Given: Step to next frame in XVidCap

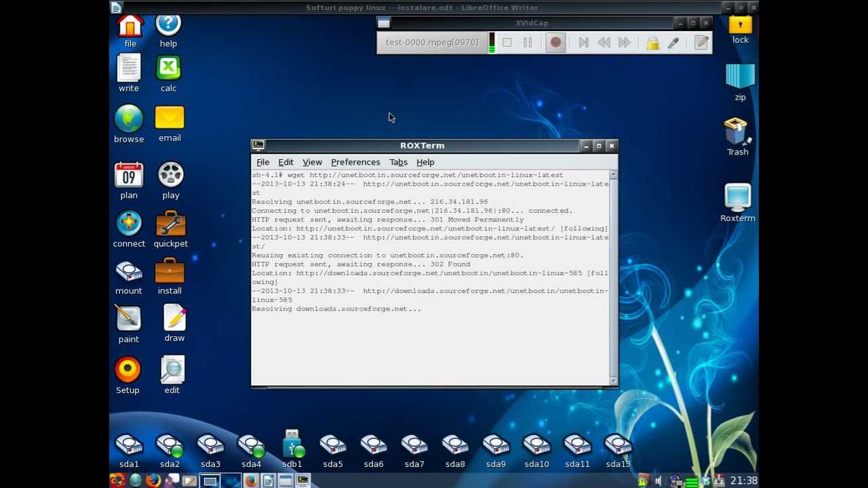Looking at the screenshot, I should 583,43.
